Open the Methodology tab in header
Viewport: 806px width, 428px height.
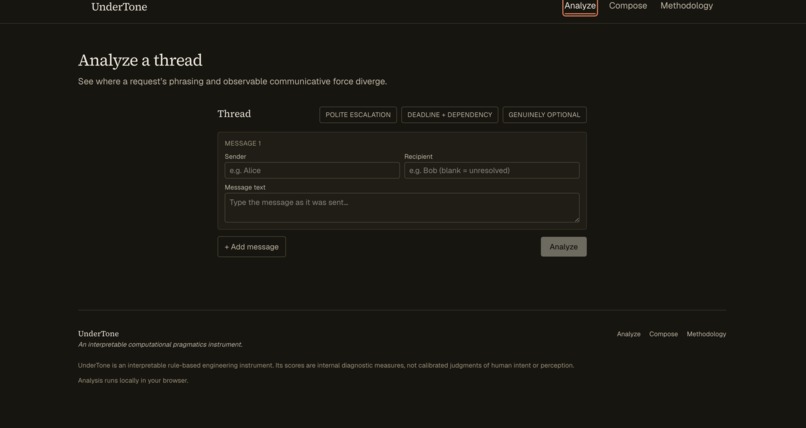coord(686,6)
